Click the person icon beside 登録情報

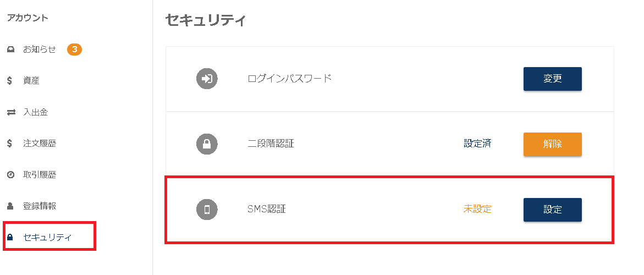point(10,206)
